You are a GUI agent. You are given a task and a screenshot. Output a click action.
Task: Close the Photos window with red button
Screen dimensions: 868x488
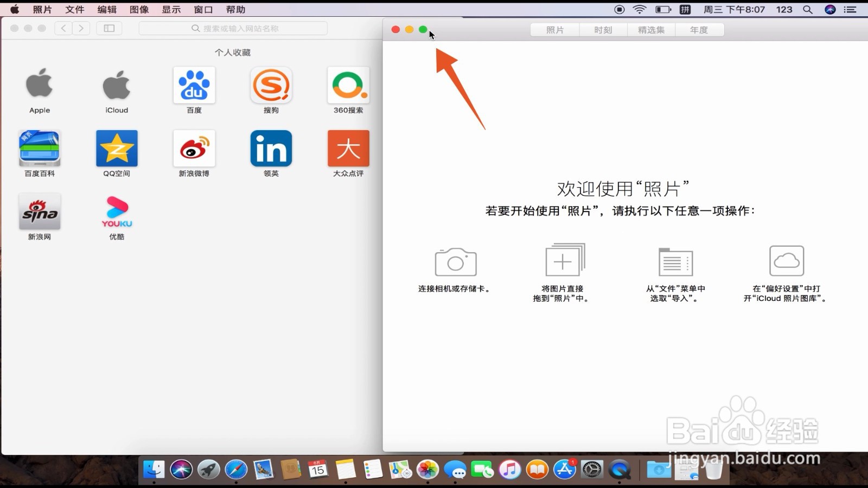[x=395, y=30]
